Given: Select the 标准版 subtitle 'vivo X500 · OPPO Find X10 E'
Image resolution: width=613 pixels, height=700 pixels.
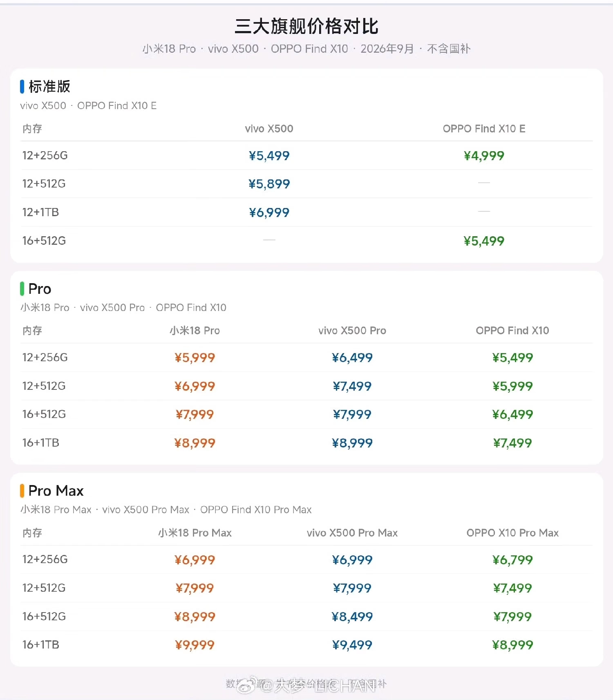Looking at the screenshot, I should (x=88, y=106).
